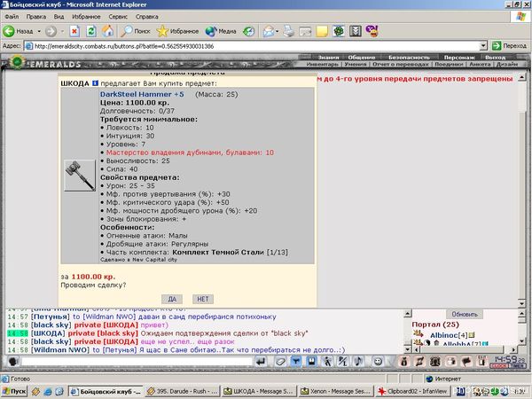The image size is (532, 399).
Task: Toggle the chat sound music note icon
Action: coord(358,362)
